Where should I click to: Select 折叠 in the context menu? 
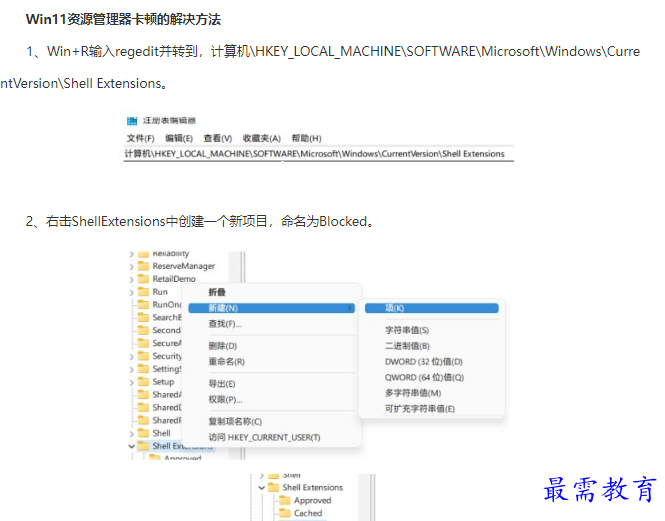(217, 292)
